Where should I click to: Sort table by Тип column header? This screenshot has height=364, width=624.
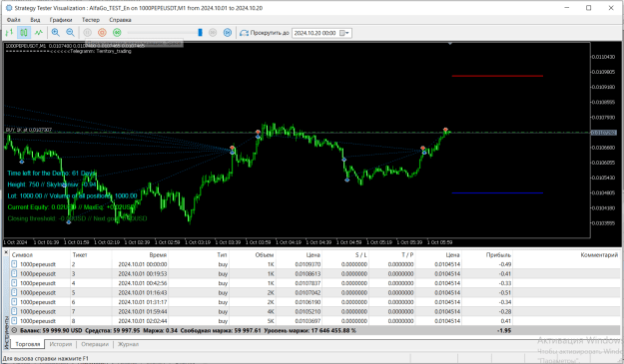point(222,254)
